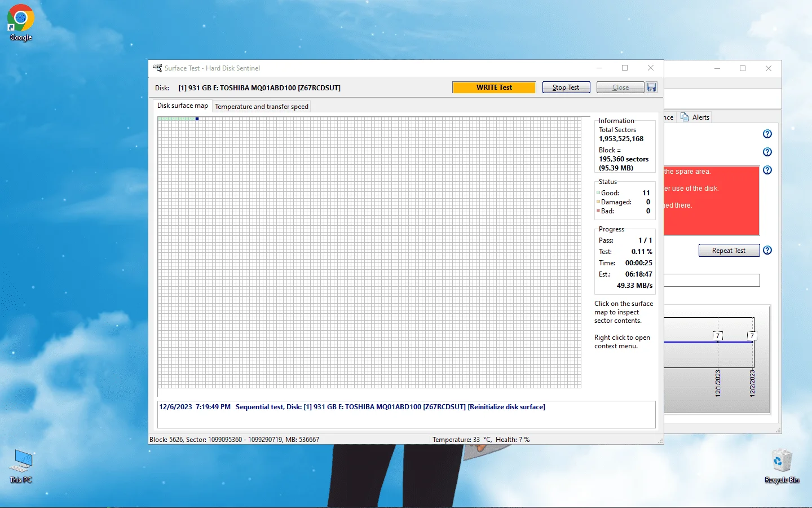Click the test progress value 0.11 %

(642, 252)
